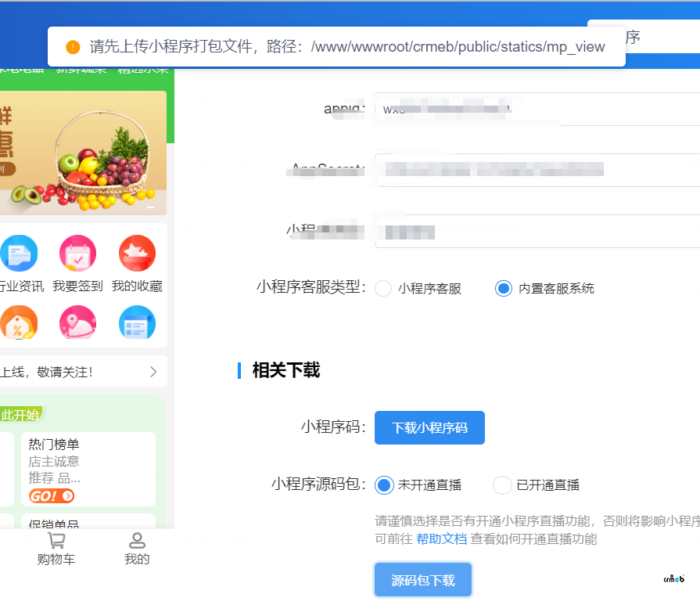Choose 已开通直播 radio option

[502, 485]
